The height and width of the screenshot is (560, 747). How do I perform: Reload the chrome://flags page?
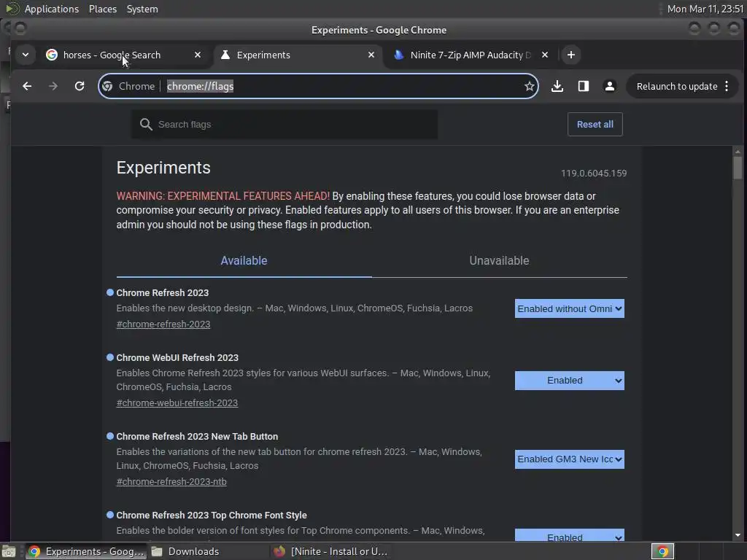click(x=80, y=86)
